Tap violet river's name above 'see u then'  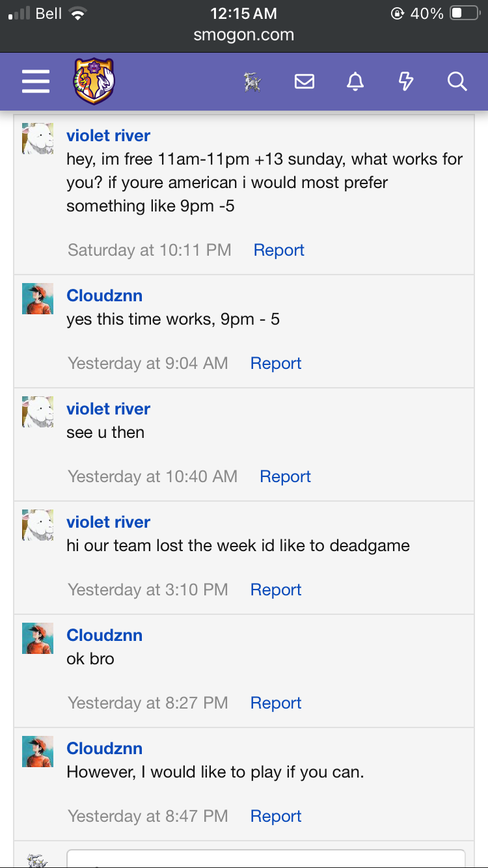(108, 409)
